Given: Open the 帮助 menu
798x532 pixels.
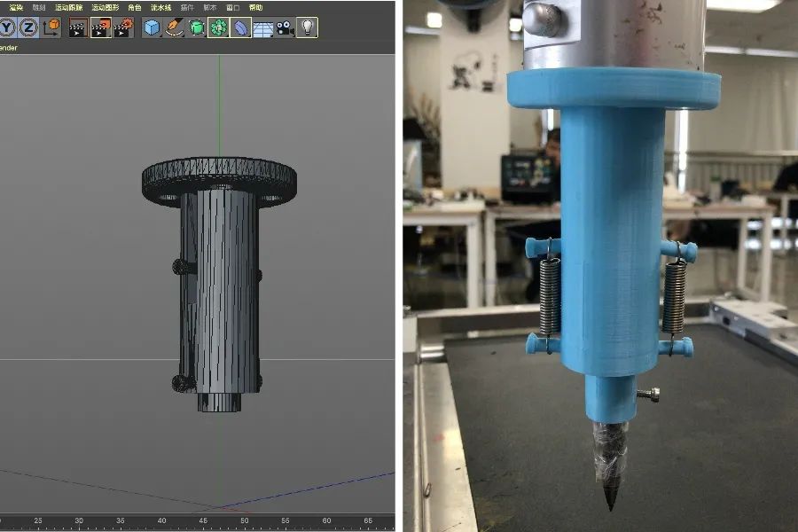Looking at the screenshot, I should point(256,7).
